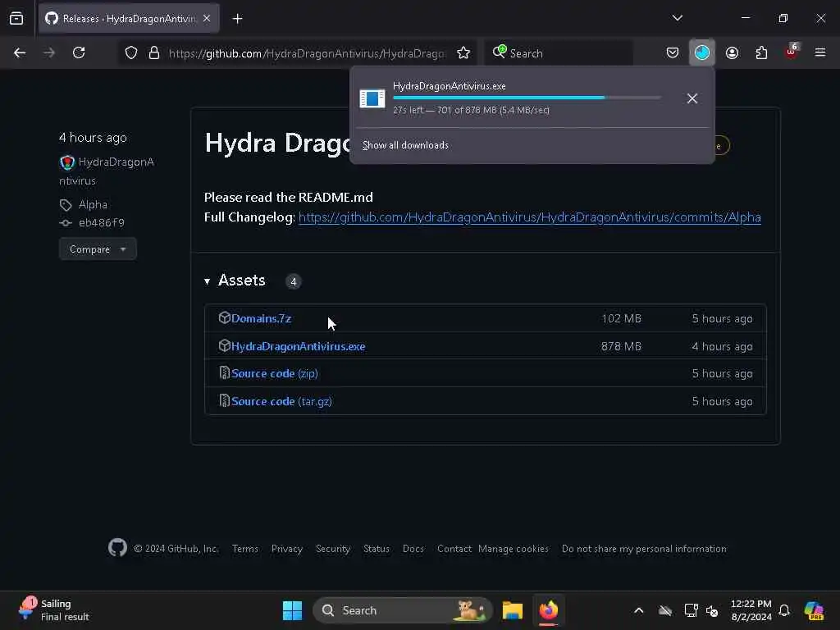
Task: Click the network display tray icon
Action: (x=691, y=610)
